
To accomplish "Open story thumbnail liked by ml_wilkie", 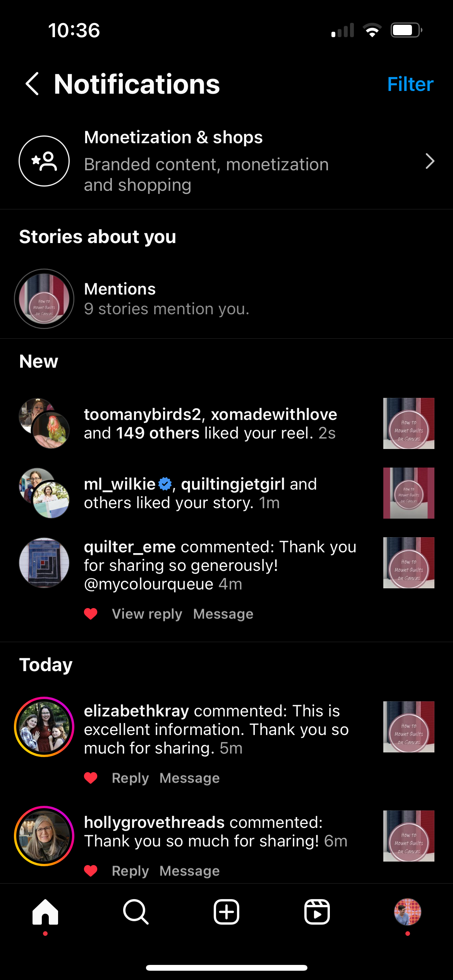I will (409, 493).
